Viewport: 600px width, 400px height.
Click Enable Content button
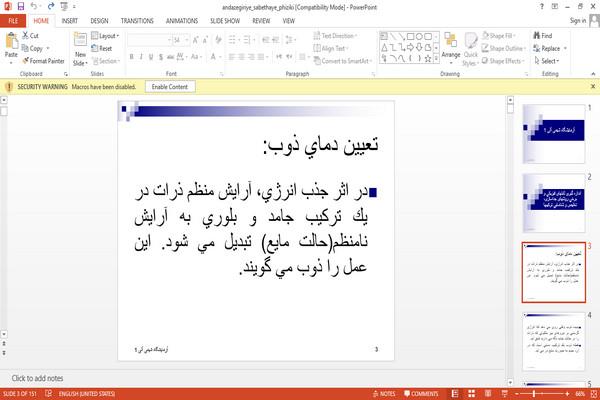pyautogui.click(x=170, y=87)
